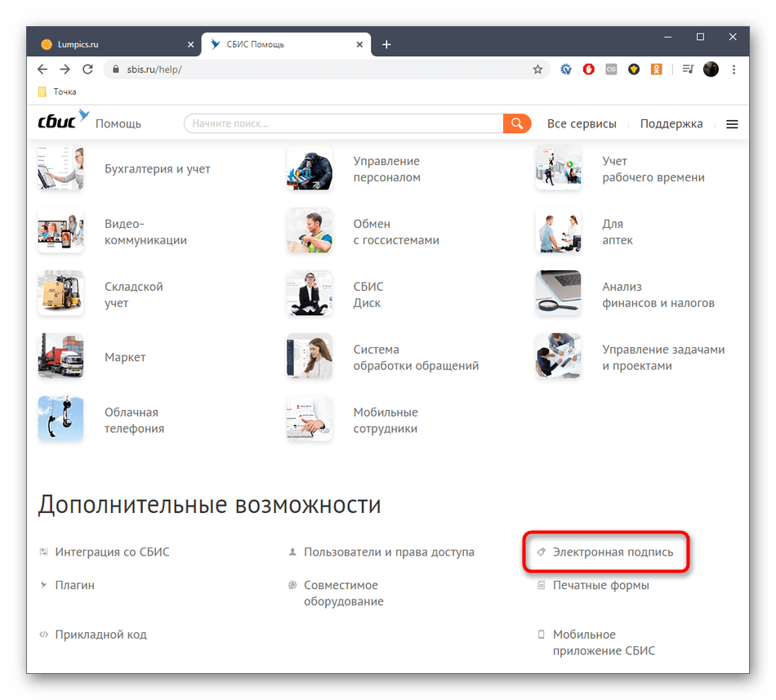
Task: Close the Lumpics.ru tab
Action: [x=190, y=45]
